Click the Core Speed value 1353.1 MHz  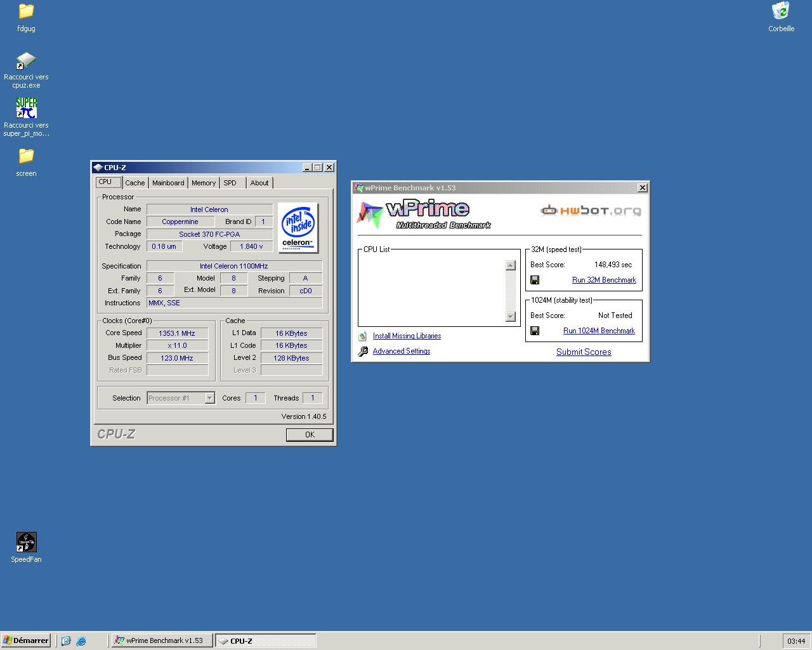[177, 333]
